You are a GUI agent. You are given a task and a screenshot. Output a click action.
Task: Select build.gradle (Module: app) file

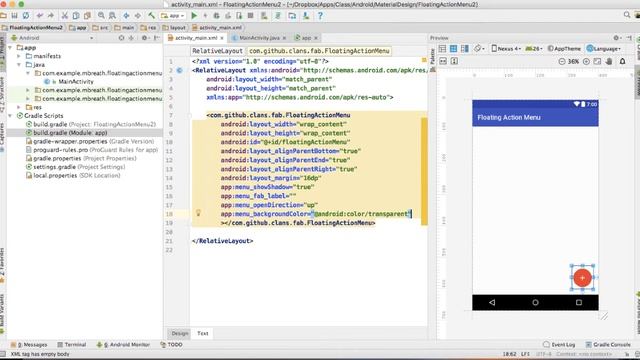[70, 133]
